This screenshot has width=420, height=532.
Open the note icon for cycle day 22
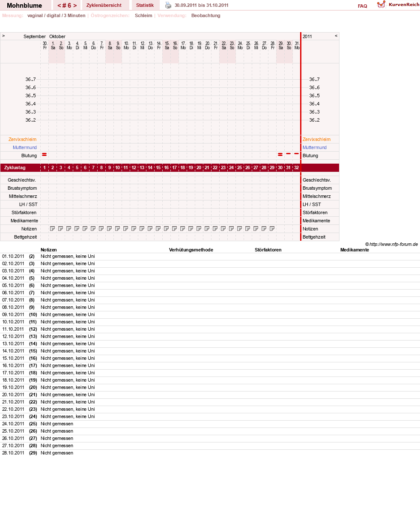(x=215, y=229)
